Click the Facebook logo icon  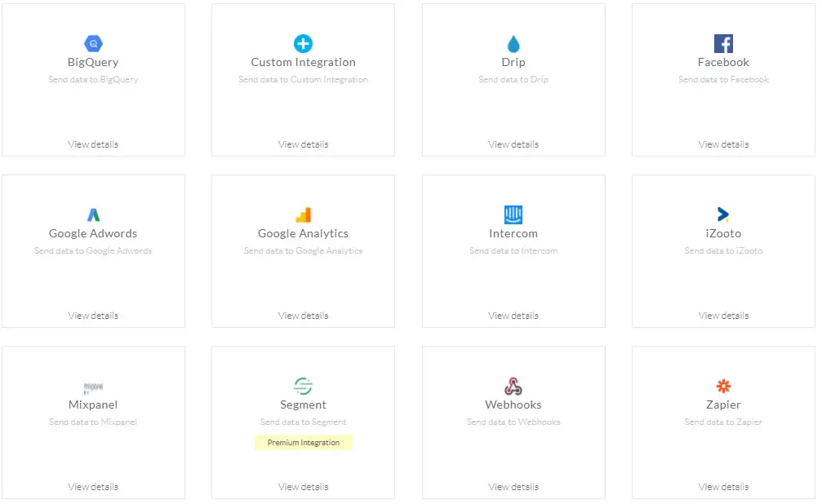[x=723, y=43]
